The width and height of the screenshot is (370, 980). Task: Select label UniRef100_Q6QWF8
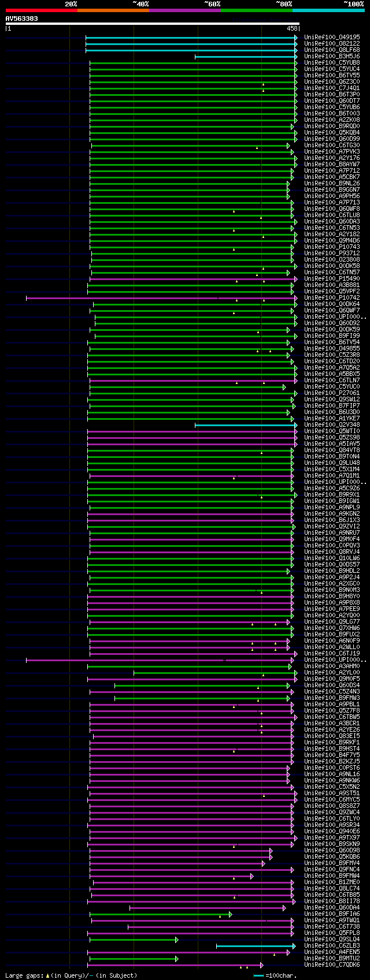(x=332, y=208)
